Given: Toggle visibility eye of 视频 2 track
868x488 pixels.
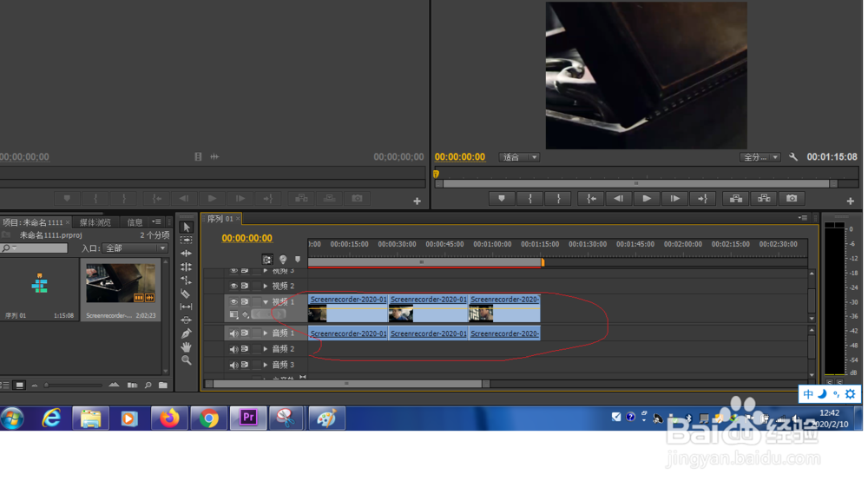Looking at the screenshot, I should [233, 286].
